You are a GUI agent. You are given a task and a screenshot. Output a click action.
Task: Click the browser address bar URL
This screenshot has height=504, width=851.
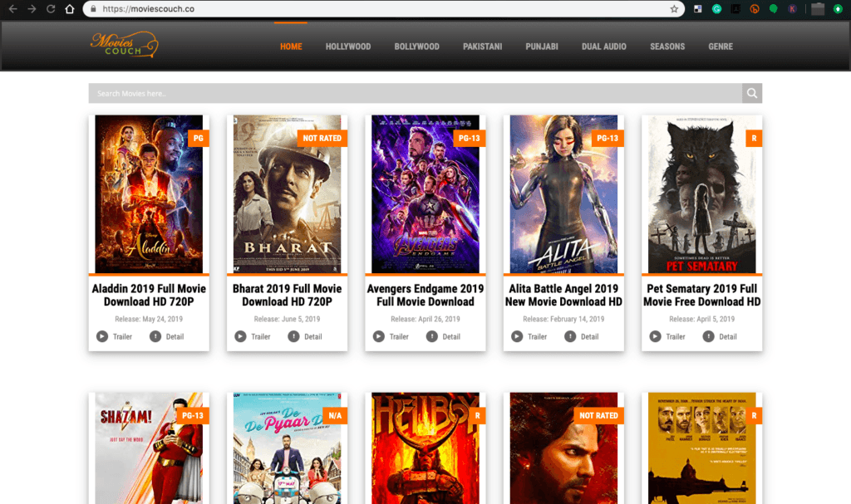(x=148, y=8)
